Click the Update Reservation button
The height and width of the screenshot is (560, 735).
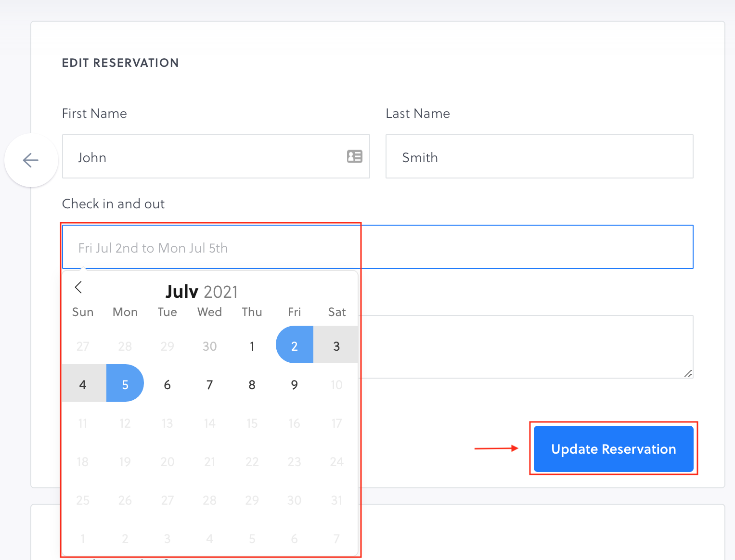click(613, 449)
